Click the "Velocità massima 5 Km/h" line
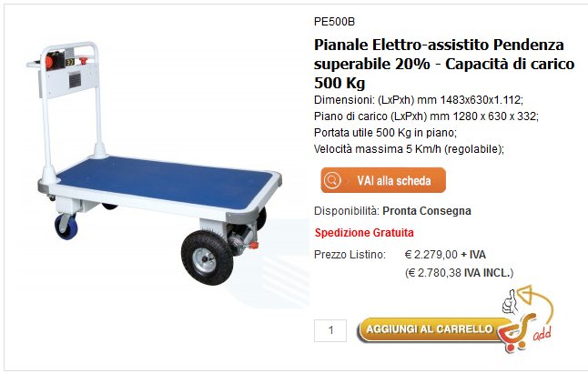 pyautogui.click(x=409, y=148)
